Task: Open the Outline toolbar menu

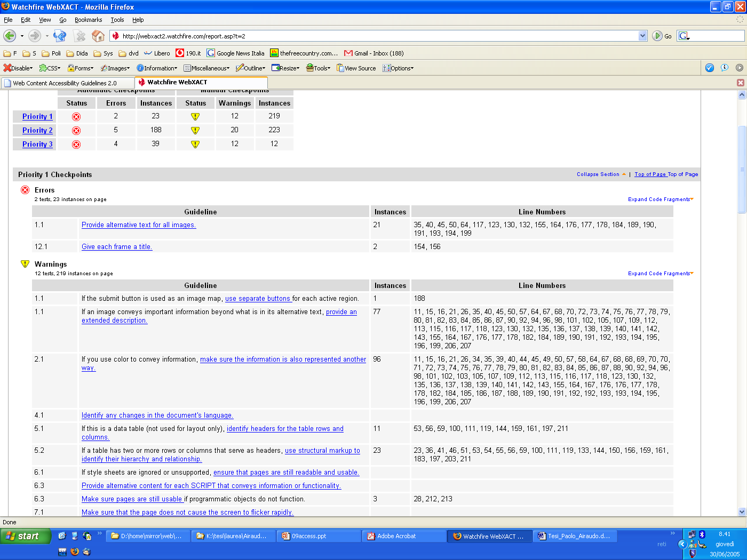Action: point(251,68)
